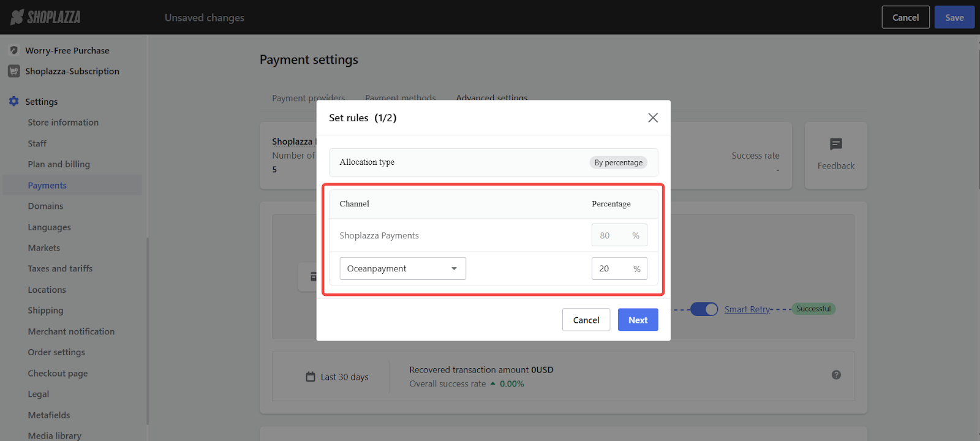Image resolution: width=980 pixels, height=441 pixels.
Task: Open Shoplazza-Subscription app icon
Action: (13, 71)
